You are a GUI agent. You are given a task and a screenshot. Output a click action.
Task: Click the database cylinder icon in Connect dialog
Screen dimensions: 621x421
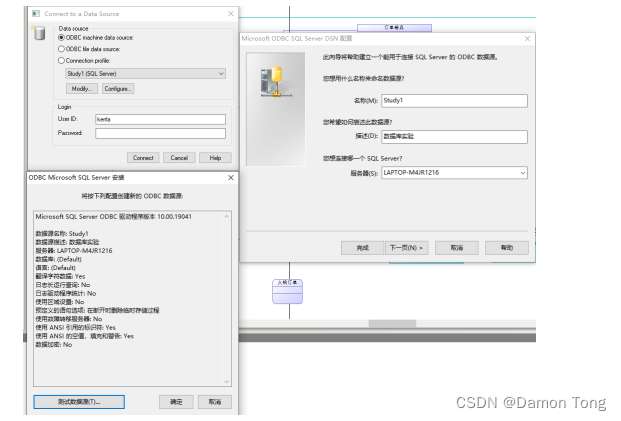(39, 33)
